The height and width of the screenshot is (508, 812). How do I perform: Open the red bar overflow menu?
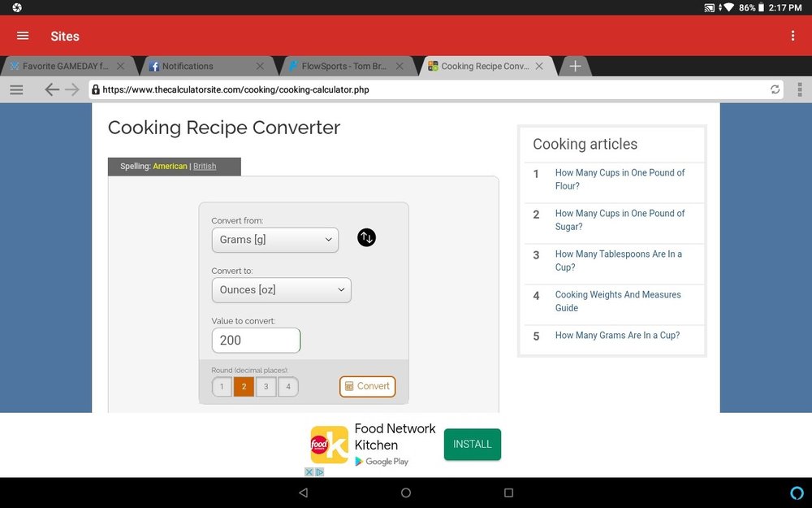[x=793, y=36]
